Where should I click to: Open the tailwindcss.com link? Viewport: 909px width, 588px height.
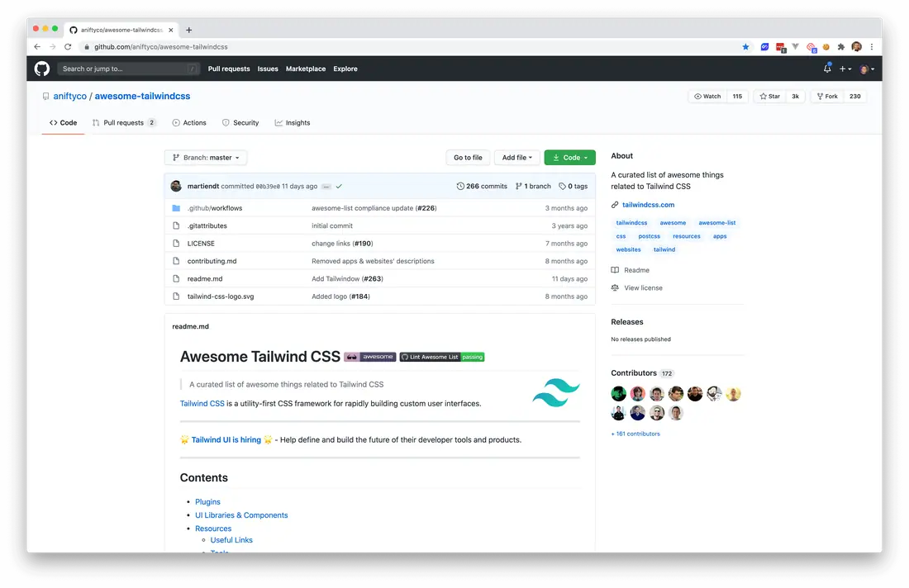(x=648, y=205)
